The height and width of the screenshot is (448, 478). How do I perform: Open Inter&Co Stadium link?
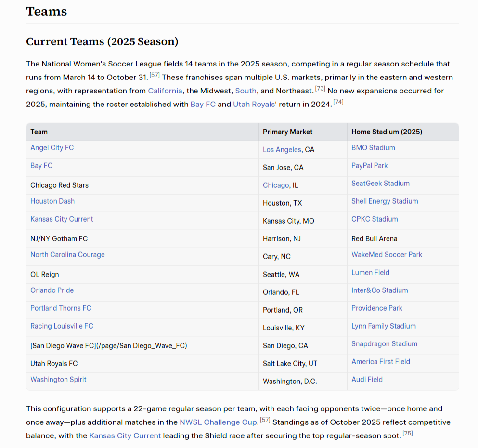379,290
